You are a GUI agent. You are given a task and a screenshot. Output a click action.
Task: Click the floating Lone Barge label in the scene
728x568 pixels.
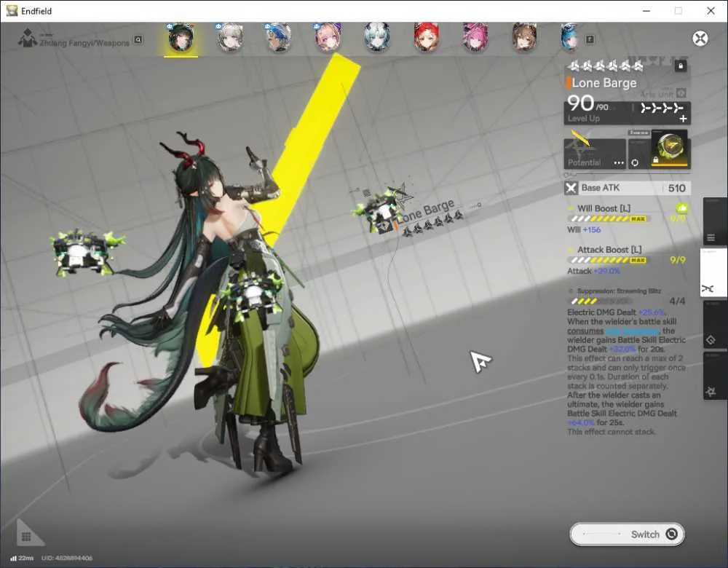click(x=426, y=211)
